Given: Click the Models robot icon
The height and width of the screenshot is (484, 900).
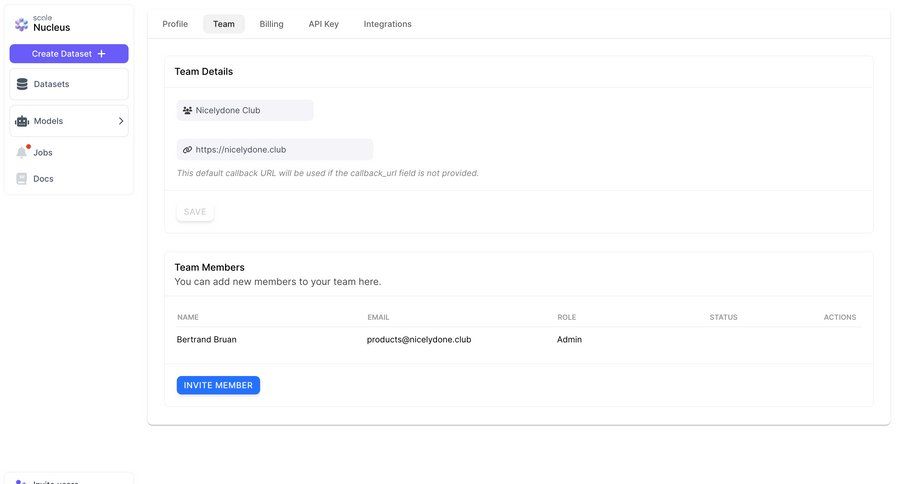Looking at the screenshot, I should pos(22,121).
